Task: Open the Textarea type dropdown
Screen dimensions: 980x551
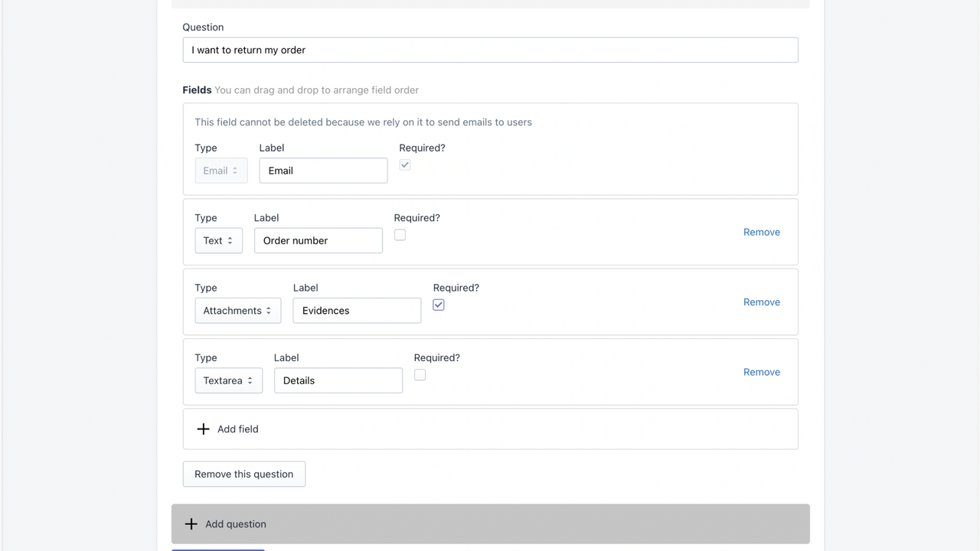Action: pos(228,380)
